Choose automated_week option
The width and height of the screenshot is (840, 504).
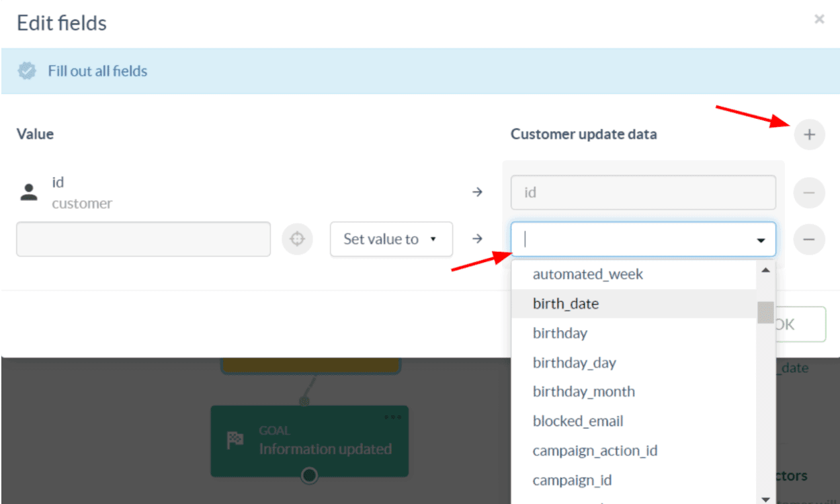[587, 274]
